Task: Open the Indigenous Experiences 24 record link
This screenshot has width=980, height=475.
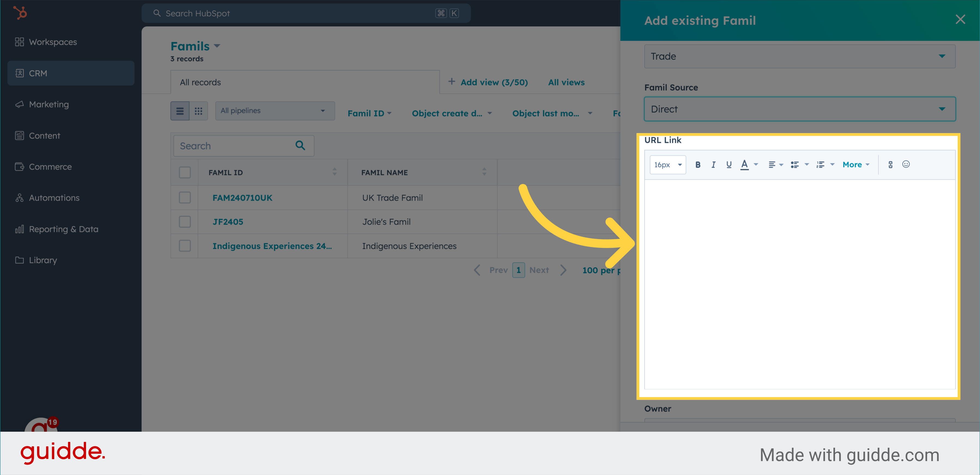Action: pyautogui.click(x=272, y=246)
